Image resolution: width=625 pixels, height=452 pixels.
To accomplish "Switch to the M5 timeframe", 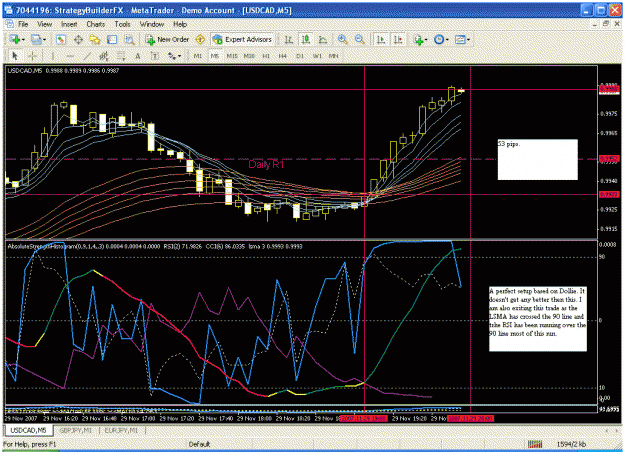I will 215,56.
